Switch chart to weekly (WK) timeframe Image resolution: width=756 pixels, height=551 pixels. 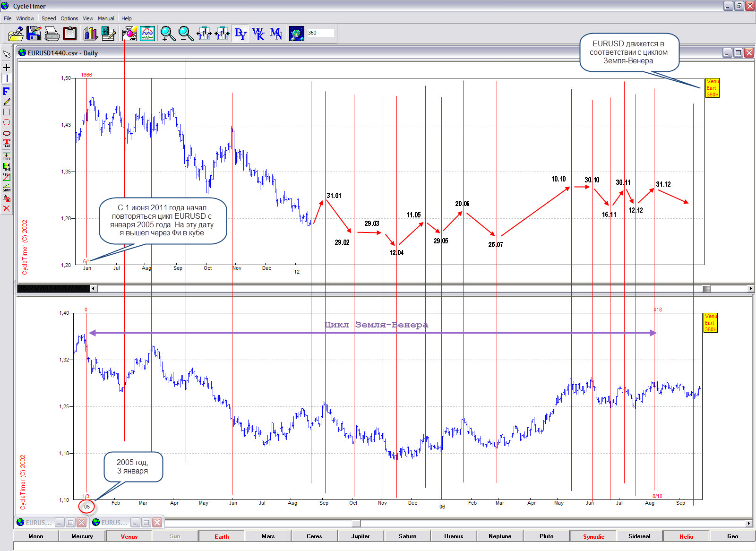(258, 34)
